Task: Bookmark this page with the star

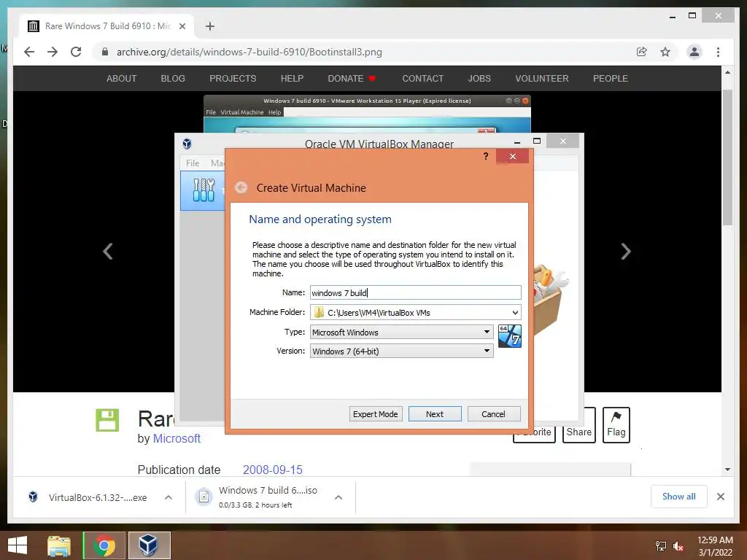Action: [x=665, y=52]
